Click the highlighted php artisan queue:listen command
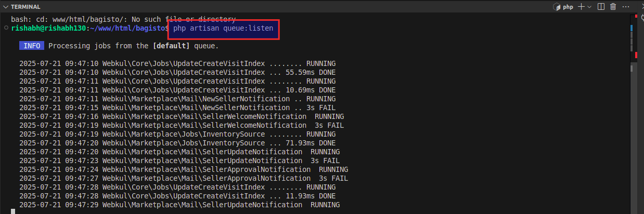 223,28
